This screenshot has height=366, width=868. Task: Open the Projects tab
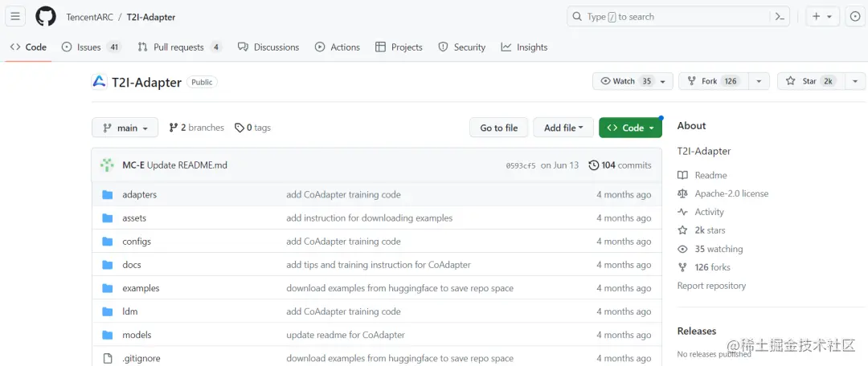399,47
